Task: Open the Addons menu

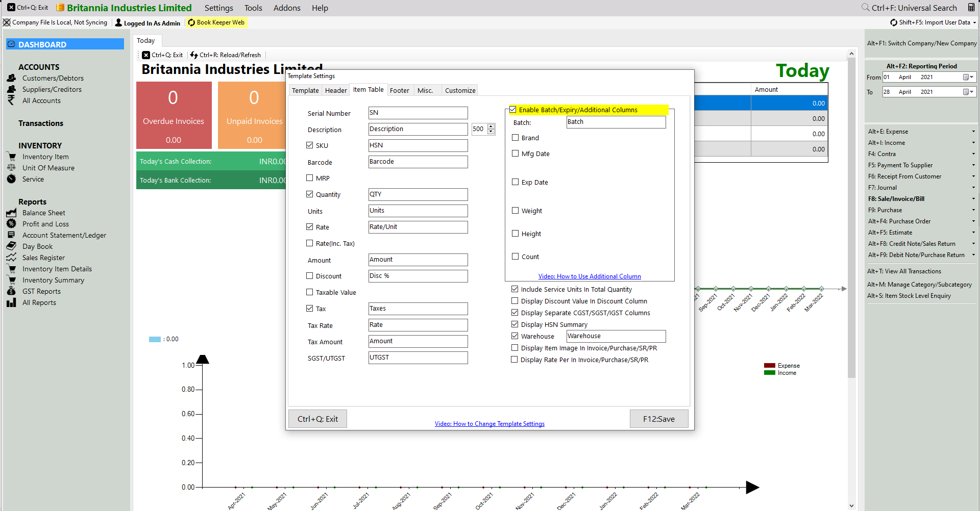Action: [x=287, y=8]
